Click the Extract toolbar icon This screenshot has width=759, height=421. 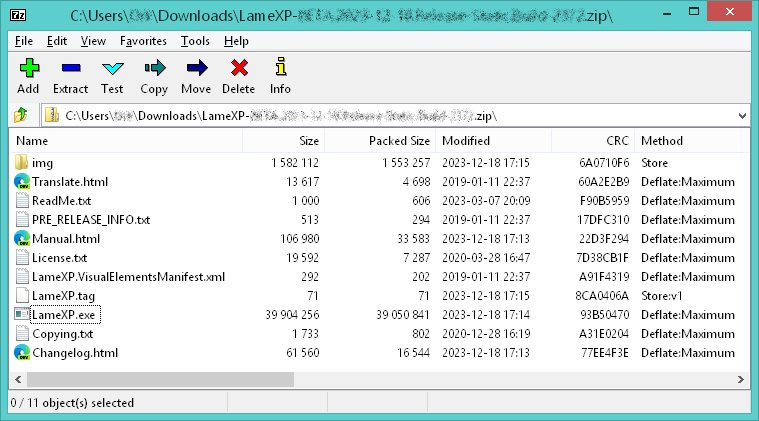71,68
